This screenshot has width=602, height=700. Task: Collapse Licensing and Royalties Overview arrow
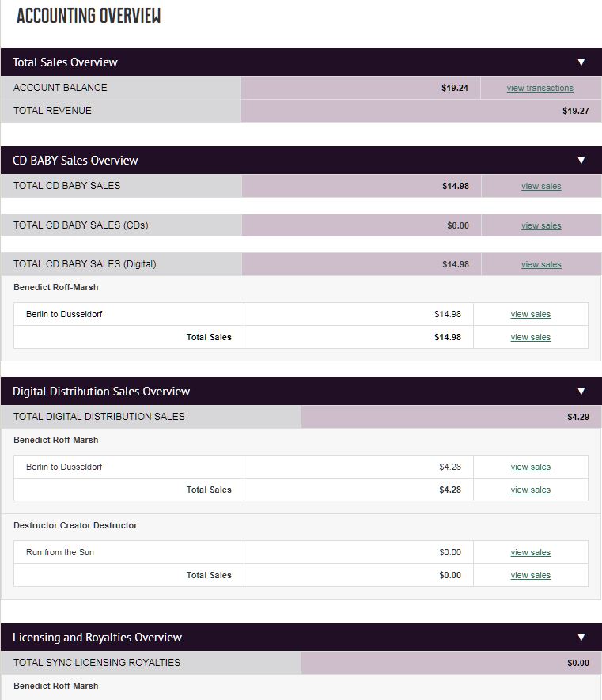(x=581, y=638)
